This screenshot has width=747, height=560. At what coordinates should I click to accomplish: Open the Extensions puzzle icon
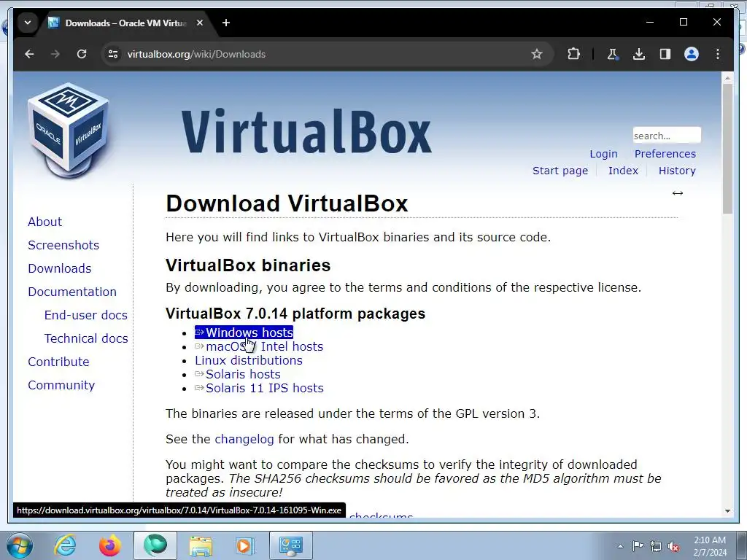pyautogui.click(x=573, y=54)
